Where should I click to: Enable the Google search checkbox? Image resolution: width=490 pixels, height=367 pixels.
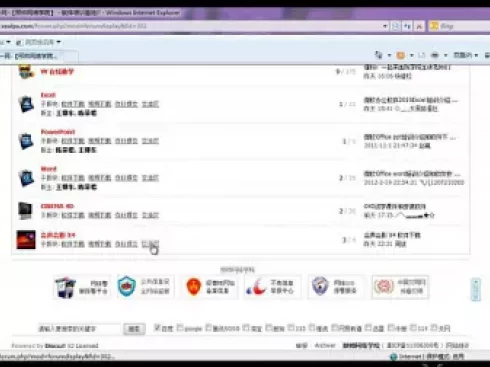[x=180, y=328]
